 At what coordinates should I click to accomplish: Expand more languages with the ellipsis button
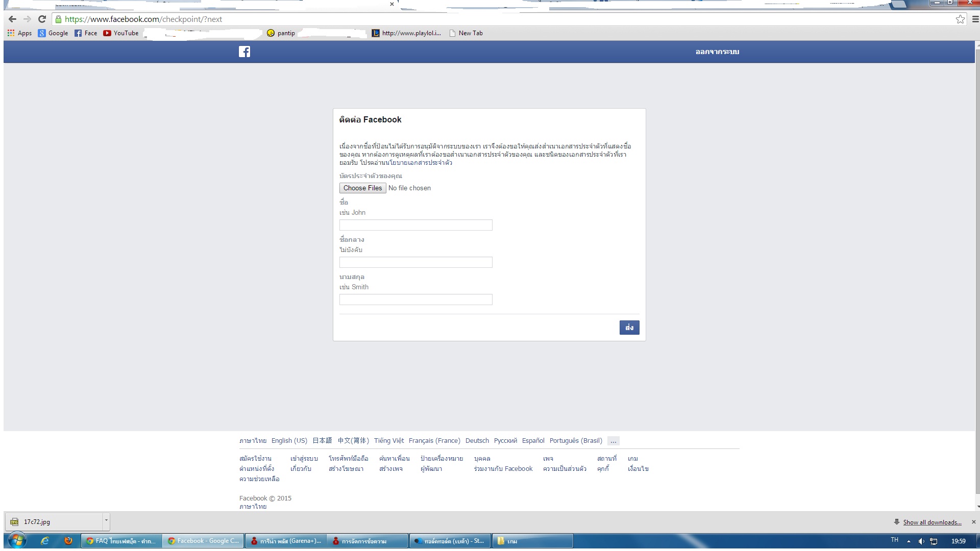coord(613,441)
